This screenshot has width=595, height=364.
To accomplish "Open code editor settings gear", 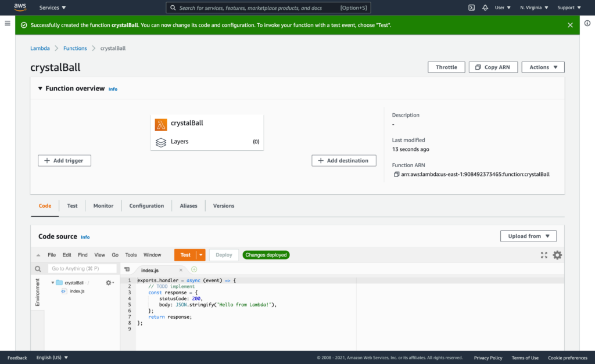I will (x=557, y=255).
